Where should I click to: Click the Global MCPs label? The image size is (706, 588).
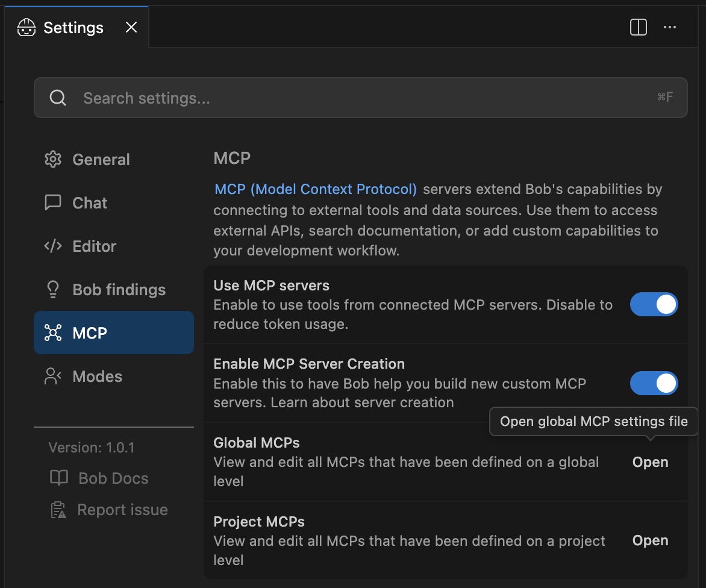pyautogui.click(x=256, y=443)
